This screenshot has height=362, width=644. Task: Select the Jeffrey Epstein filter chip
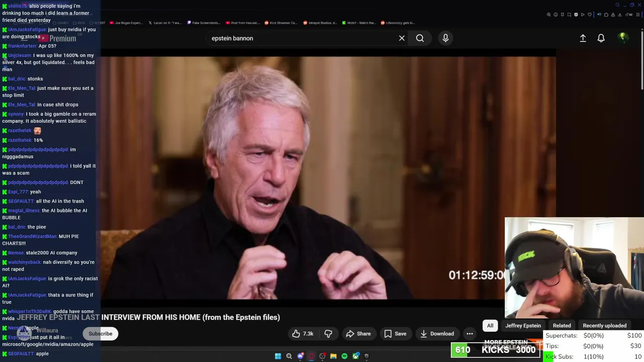point(523,325)
